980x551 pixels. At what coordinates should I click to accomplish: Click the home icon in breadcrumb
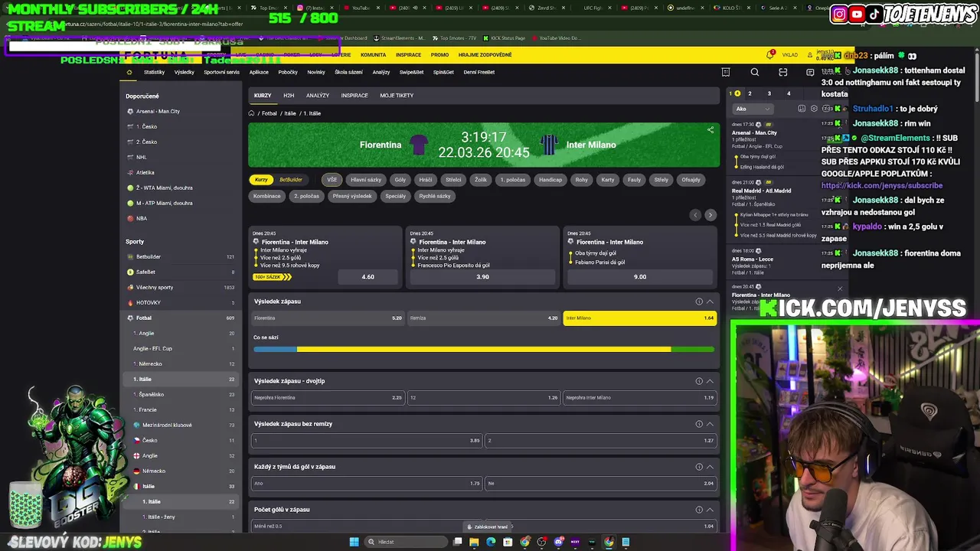pos(251,113)
